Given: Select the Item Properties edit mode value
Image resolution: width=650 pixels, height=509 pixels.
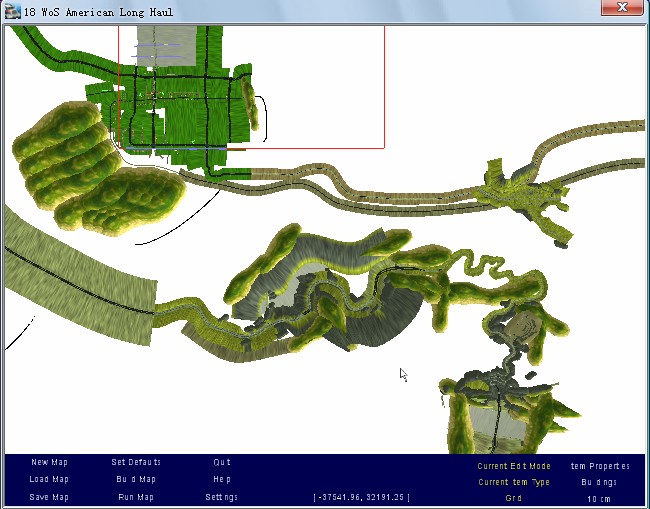Looking at the screenshot, I should 600,466.
